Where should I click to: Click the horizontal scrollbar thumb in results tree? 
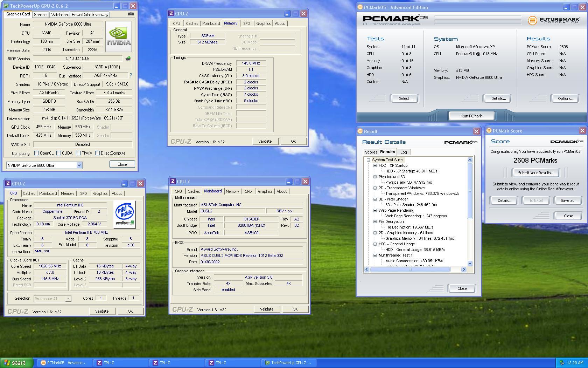[x=410, y=270]
